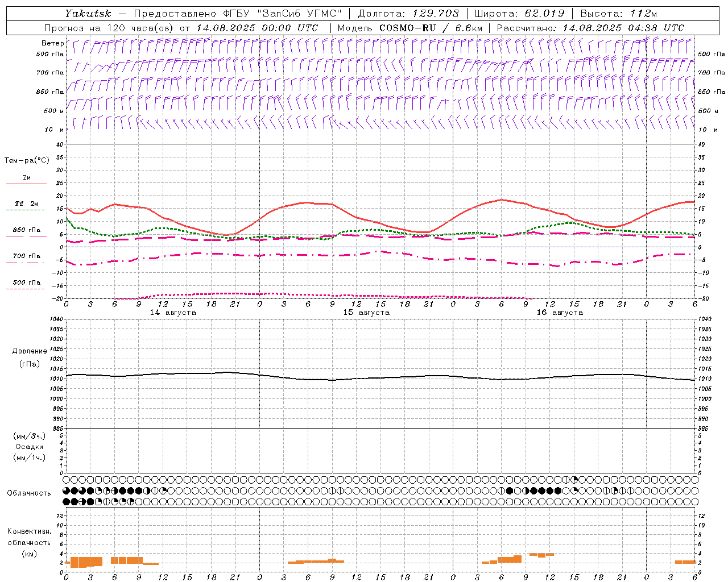
Task: Click the "Ветер" wind panel label
Action: pos(52,43)
